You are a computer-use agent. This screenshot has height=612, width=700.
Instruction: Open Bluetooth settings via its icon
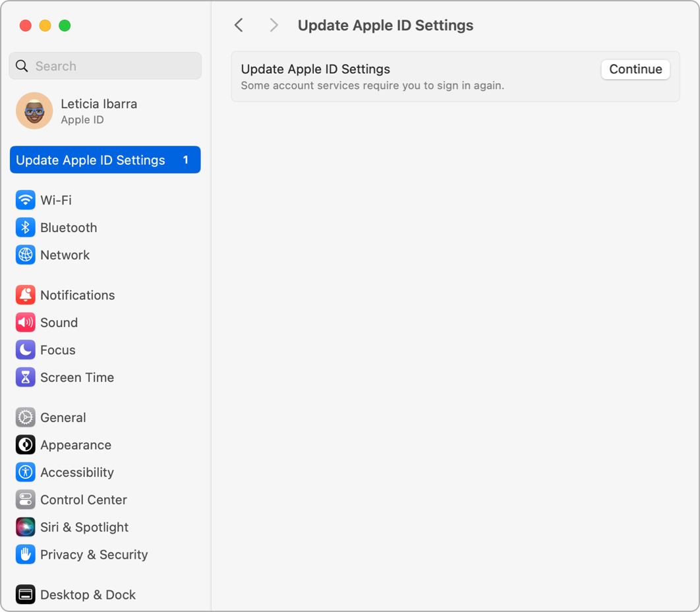[26, 228]
